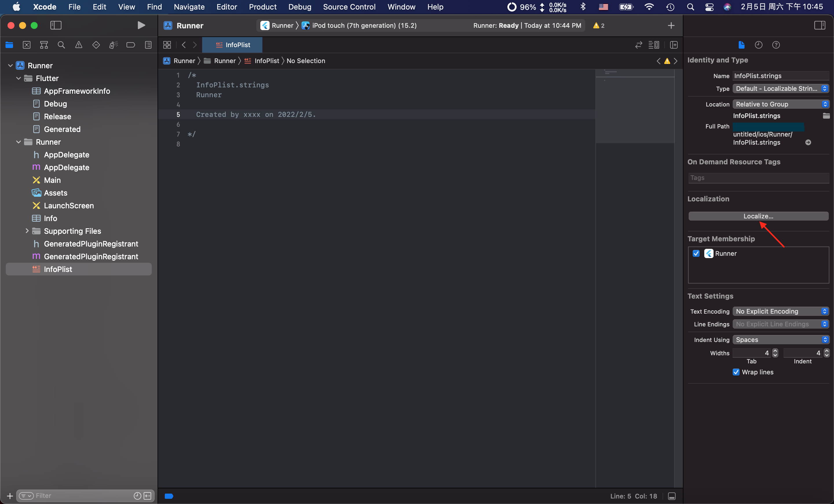Choose iPod touch run destination
This screenshot has width=834, height=504.
click(x=359, y=25)
